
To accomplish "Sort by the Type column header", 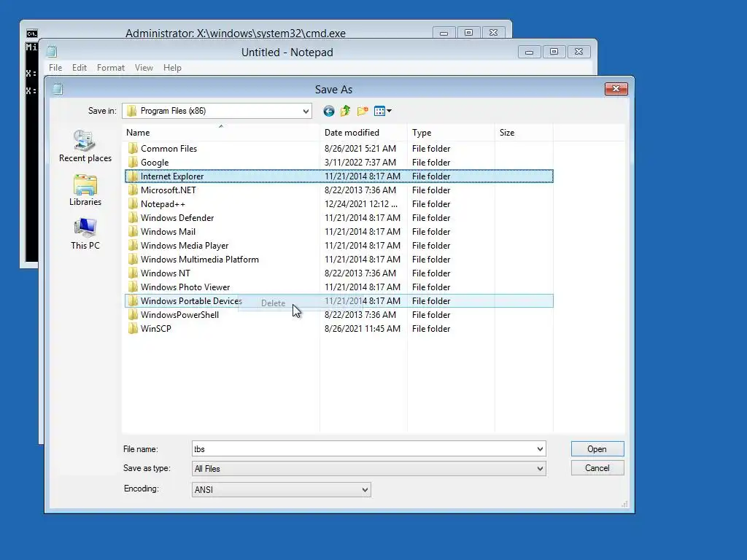I will coord(451,133).
